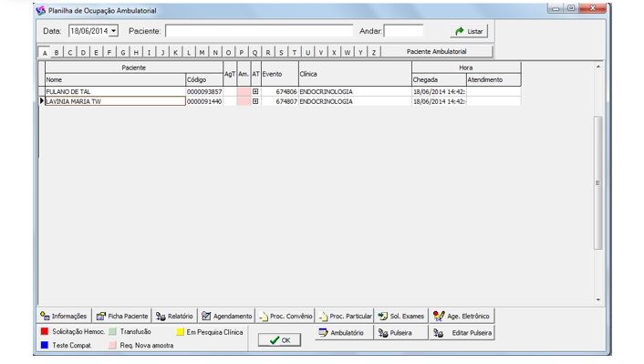Open the Informações button
Screen dimensions: 644x364
click(x=64, y=316)
